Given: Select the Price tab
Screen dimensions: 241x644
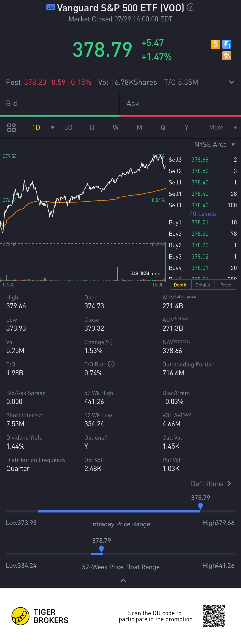Looking at the screenshot, I should coord(226,285).
